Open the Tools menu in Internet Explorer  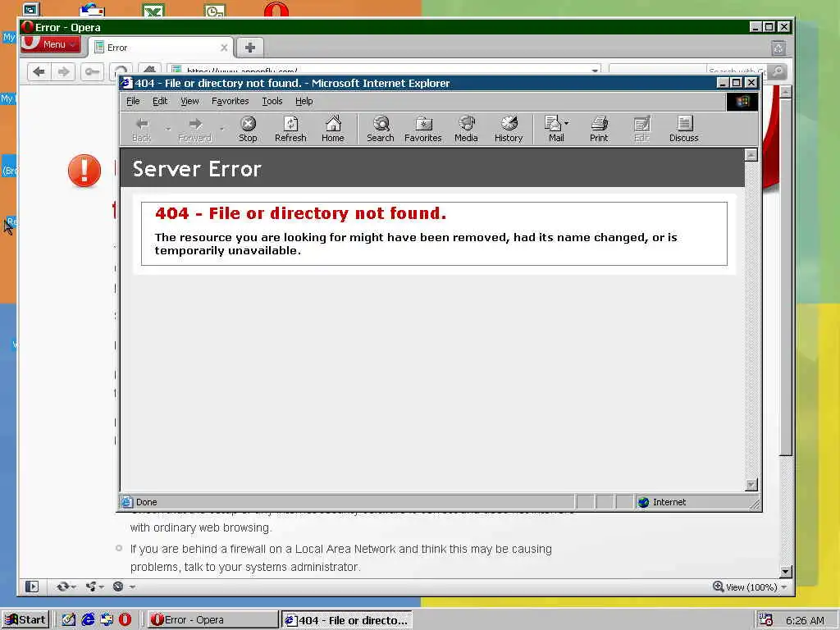point(272,101)
